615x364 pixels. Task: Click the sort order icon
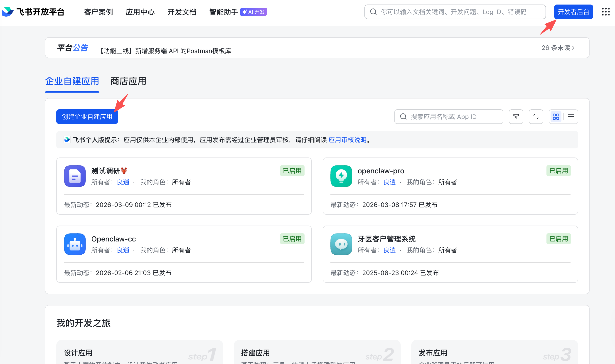(536, 117)
